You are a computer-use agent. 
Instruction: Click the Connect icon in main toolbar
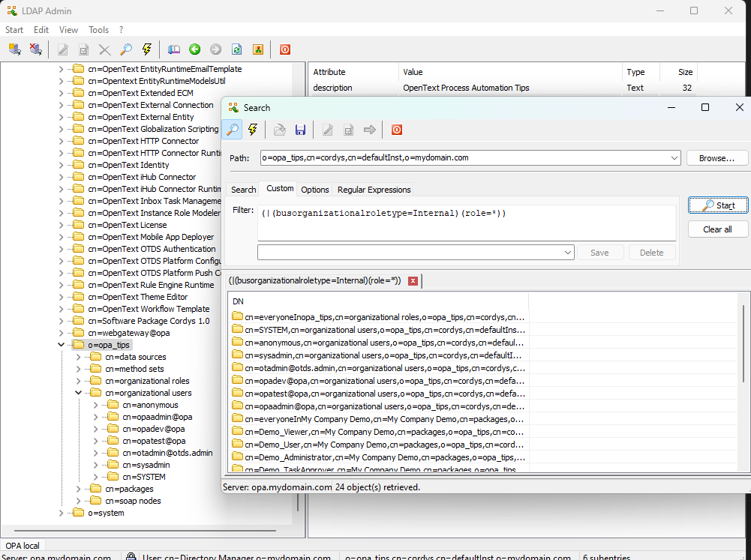14,49
